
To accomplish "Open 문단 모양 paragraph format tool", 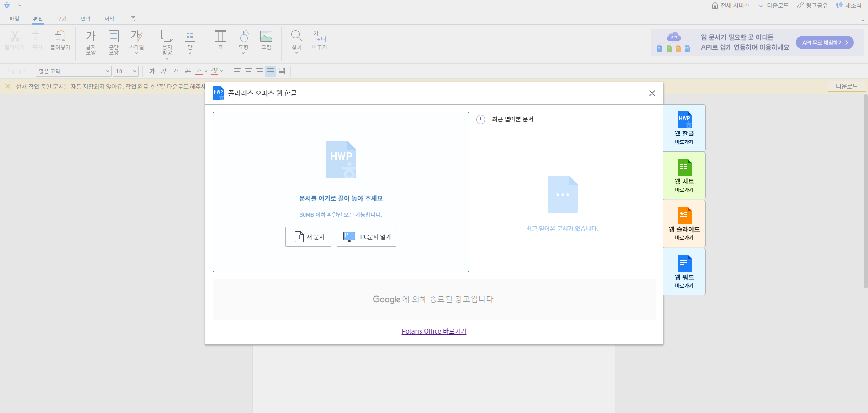I will 114,42.
